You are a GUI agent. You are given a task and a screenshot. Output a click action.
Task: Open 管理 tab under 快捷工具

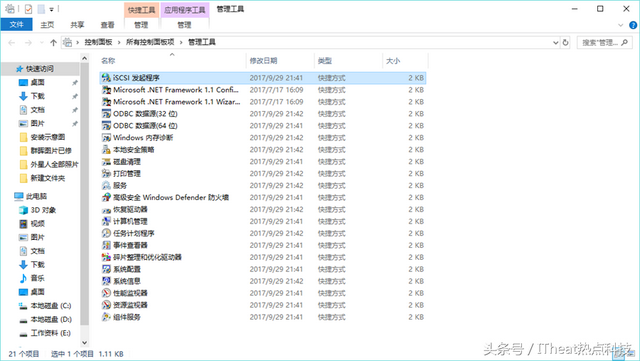141,25
